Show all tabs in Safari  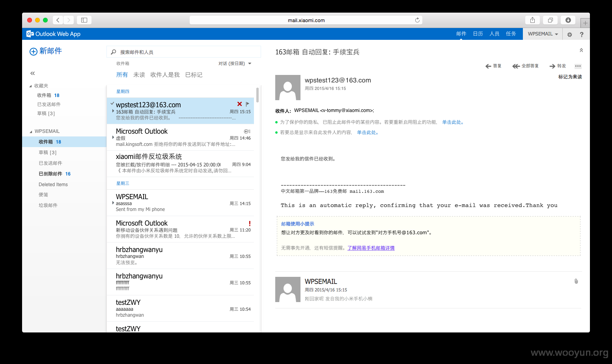point(550,20)
